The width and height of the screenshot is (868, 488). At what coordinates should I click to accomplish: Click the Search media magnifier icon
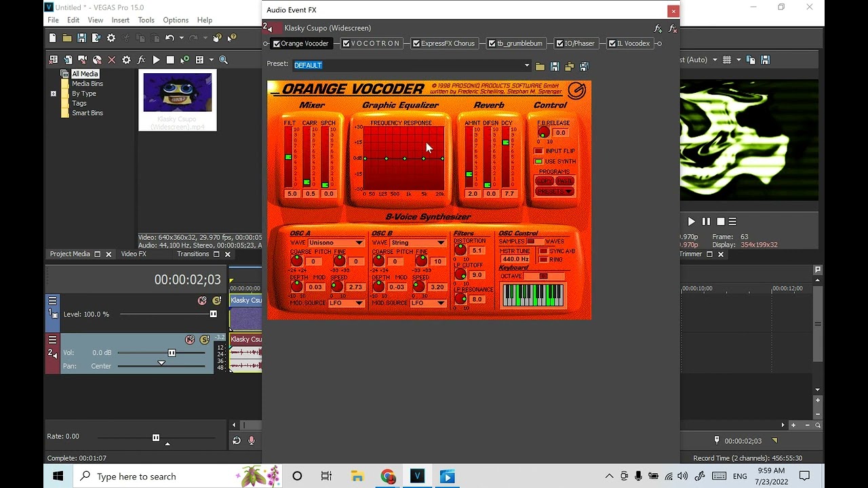pos(223,60)
